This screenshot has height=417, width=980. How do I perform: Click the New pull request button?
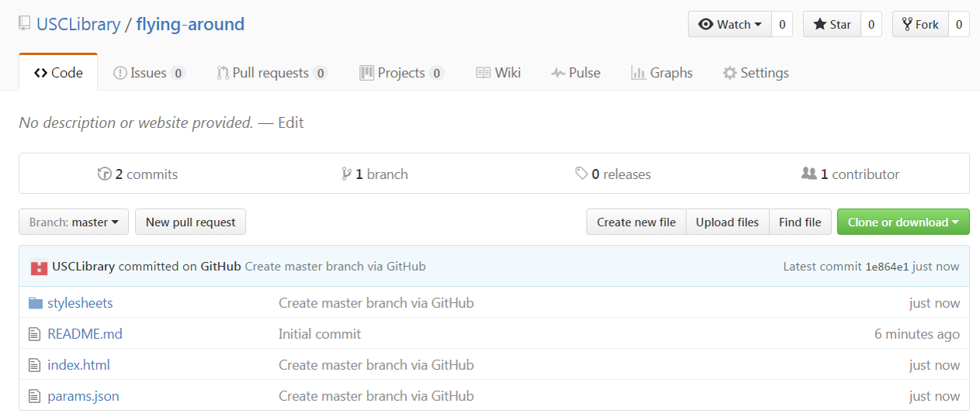[x=190, y=222]
